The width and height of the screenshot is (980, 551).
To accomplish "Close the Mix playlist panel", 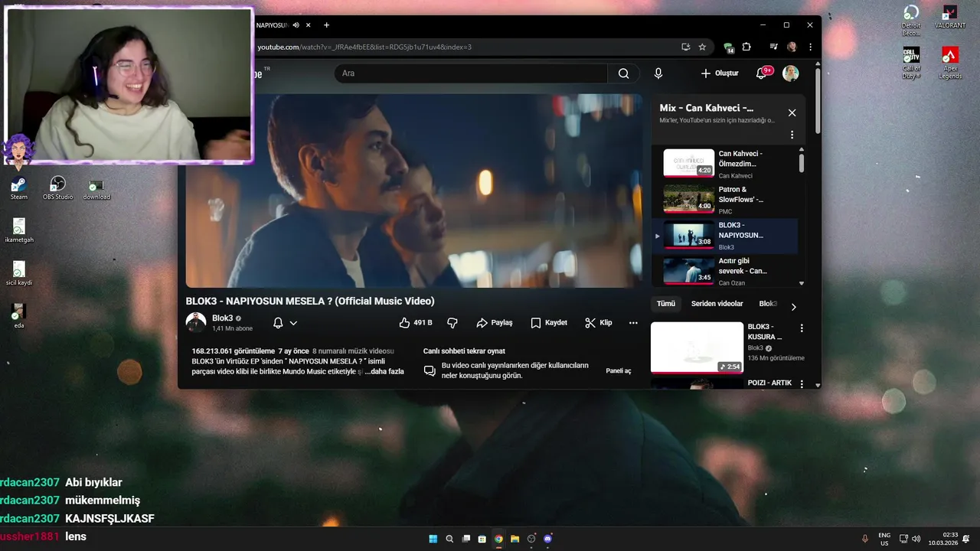I will [792, 112].
